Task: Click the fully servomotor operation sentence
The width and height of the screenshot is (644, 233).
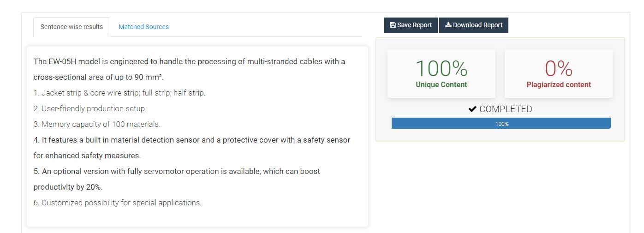Action: 177,179
